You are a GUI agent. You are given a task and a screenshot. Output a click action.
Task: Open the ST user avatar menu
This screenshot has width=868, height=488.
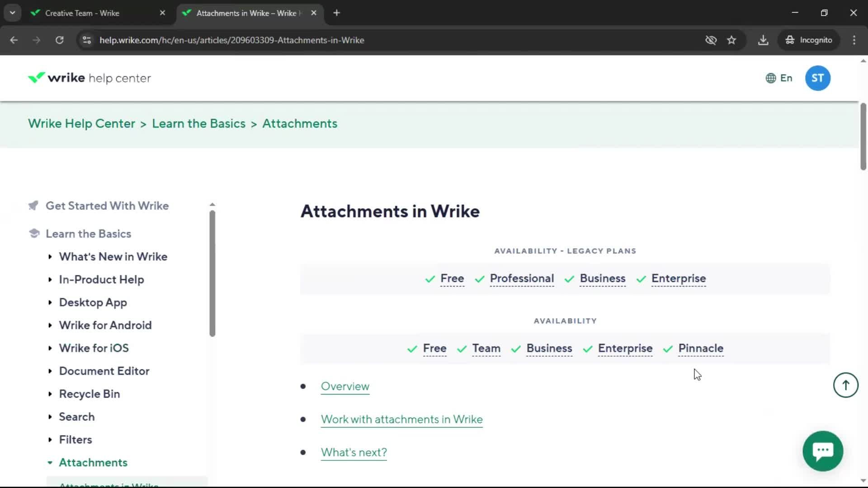coord(817,78)
